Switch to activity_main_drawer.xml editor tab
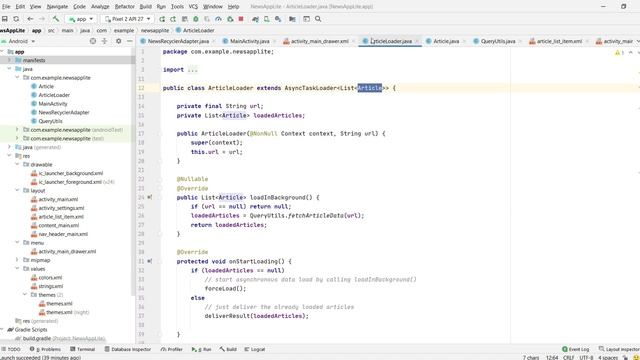Image resolution: width=640 pixels, height=360 pixels. 320,41
